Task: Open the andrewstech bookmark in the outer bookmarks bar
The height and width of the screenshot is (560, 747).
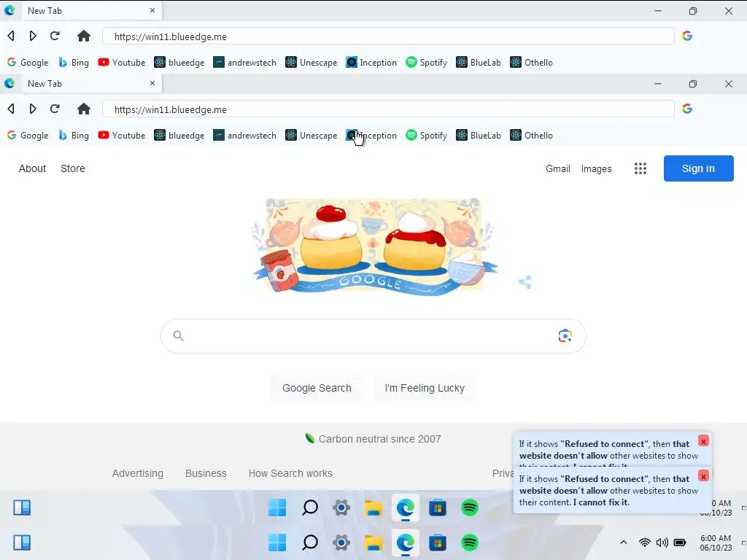Action: click(x=244, y=63)
